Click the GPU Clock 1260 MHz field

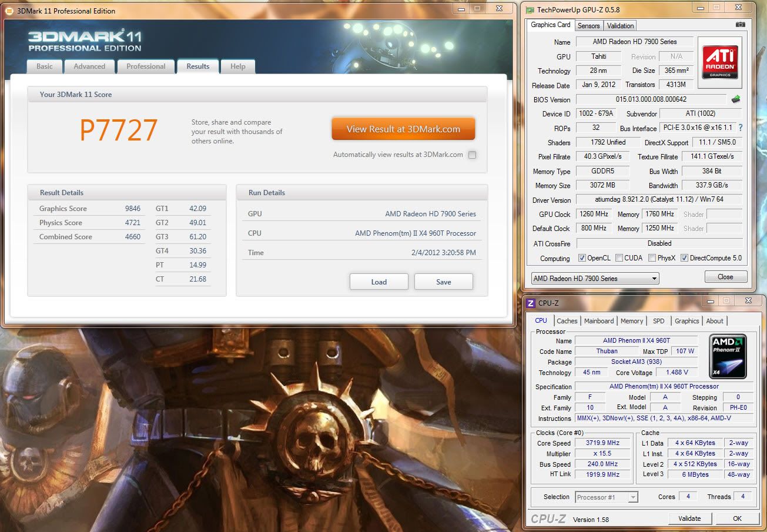pyautogui.click(x=594, y=214)
